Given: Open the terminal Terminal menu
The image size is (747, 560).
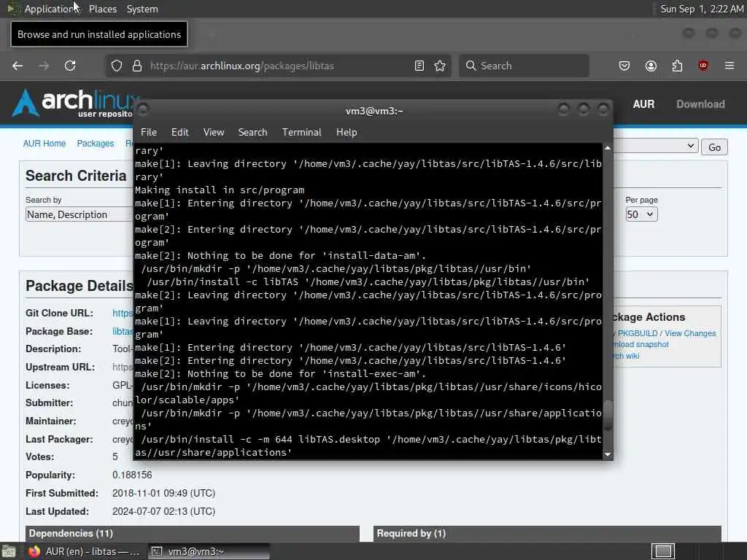Looking at the screenshot, I should pos(301,133).
